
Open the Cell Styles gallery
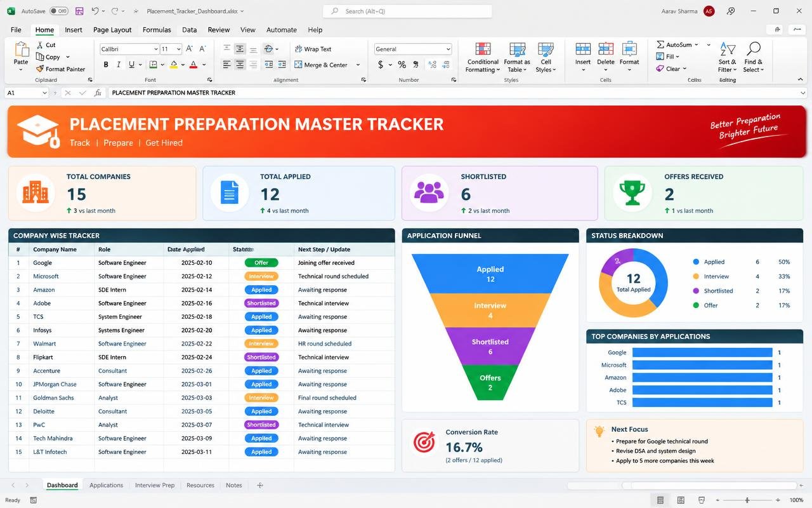coord(546,58)
